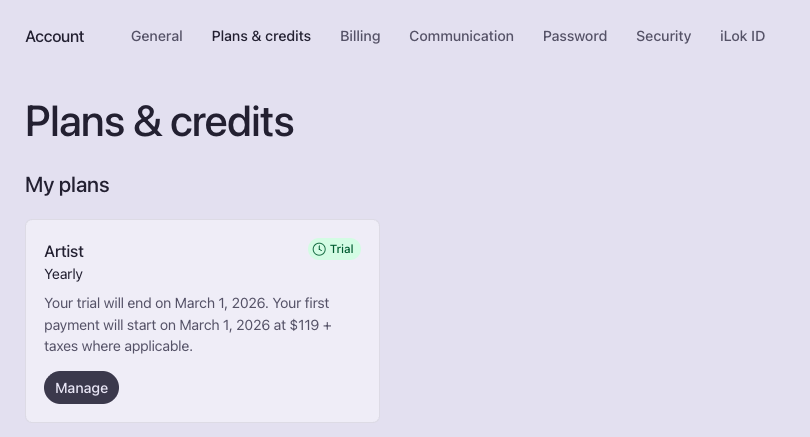The image size is (810, 437).
Task: Go to the Password tab
Action: tap(575, 36)
